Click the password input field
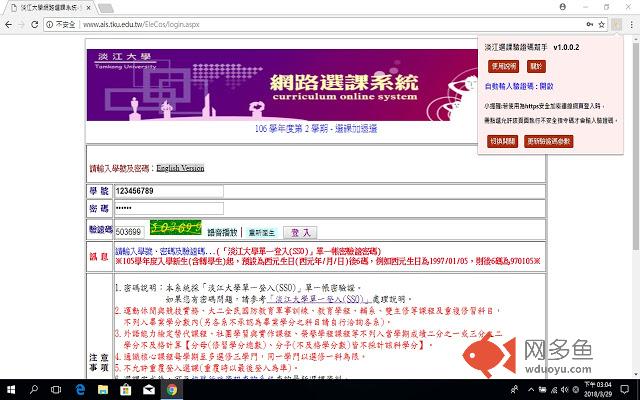This screenshot has height=400, width=640. [169, 208]
